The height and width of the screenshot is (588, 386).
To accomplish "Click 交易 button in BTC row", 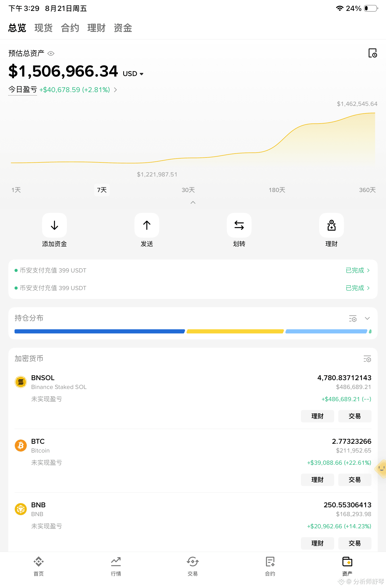I will (x=355, y=480).
